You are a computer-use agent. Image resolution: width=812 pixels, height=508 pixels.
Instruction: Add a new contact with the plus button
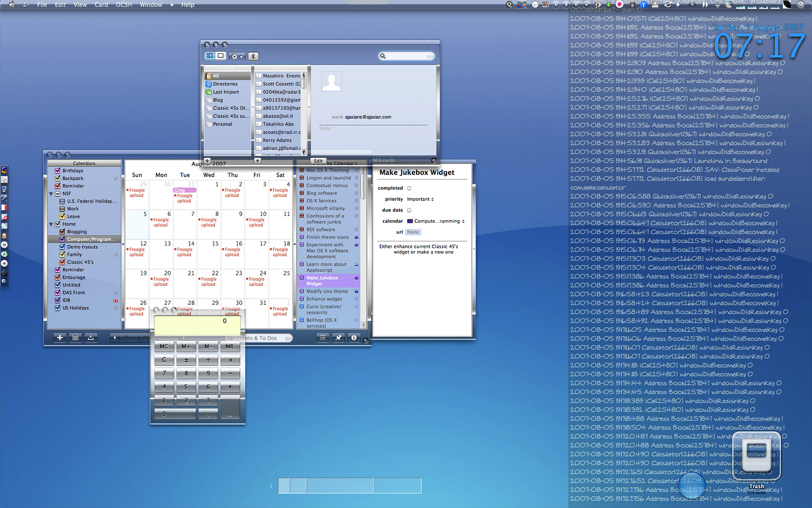point(257,161)
